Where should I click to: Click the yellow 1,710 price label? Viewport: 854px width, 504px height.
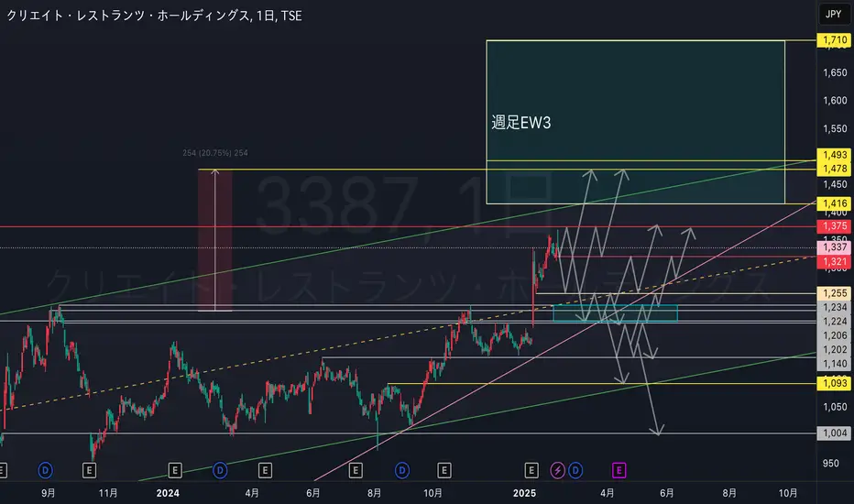point(835,39)
